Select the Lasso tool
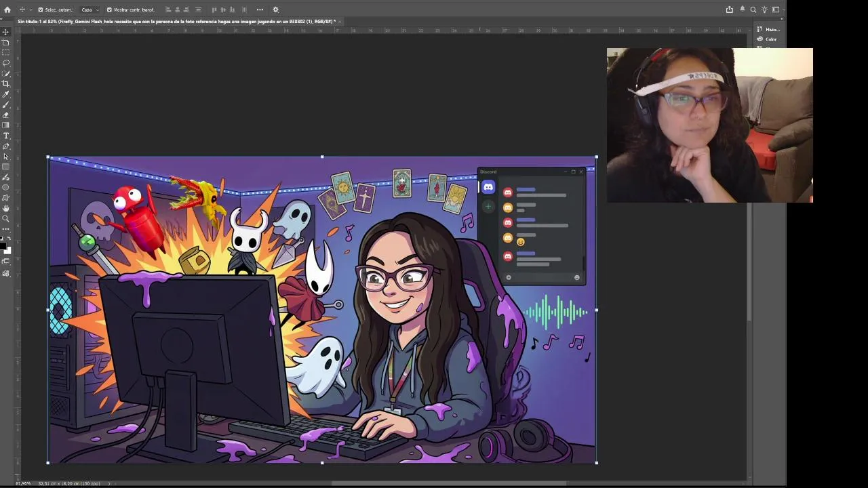The image size is (868, 488). click(6, 62)
